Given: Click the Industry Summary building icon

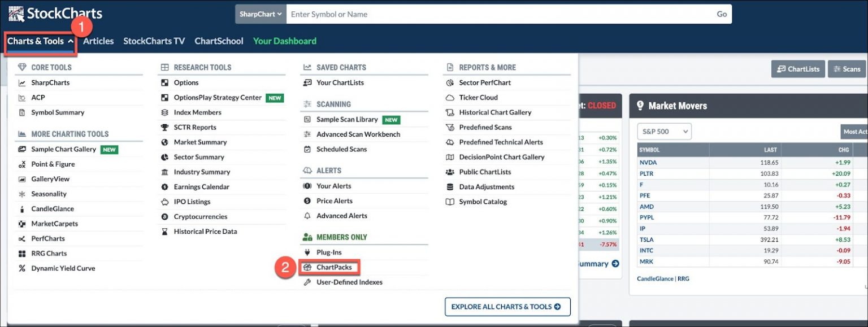Looking at the screenshot, I should click(x=165, y=172).
